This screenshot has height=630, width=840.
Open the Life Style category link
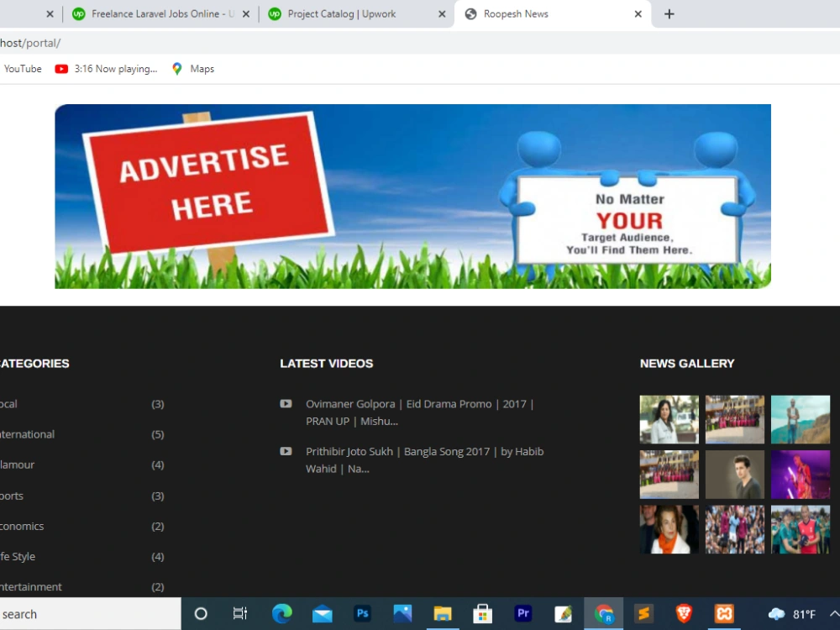click(18, 557)
